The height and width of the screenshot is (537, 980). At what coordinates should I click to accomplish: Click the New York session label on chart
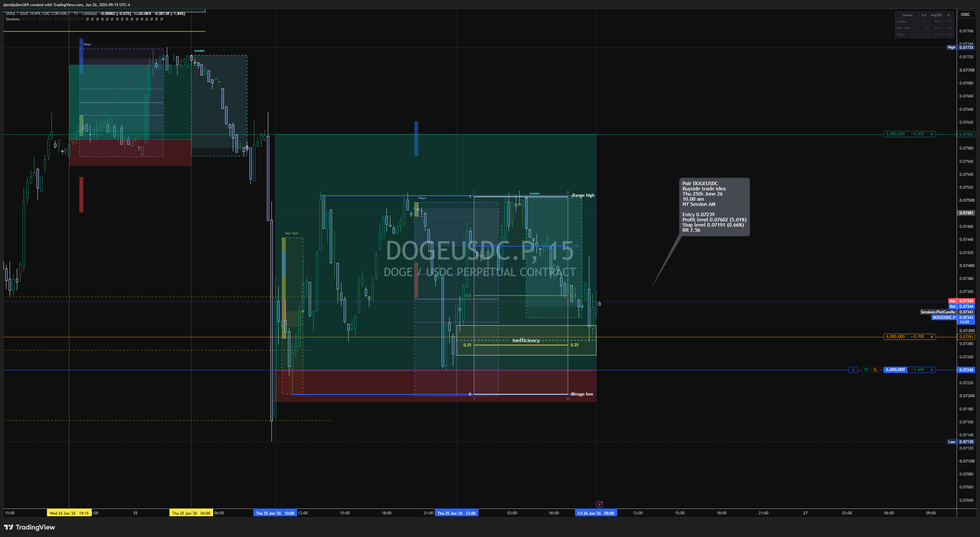292,233
